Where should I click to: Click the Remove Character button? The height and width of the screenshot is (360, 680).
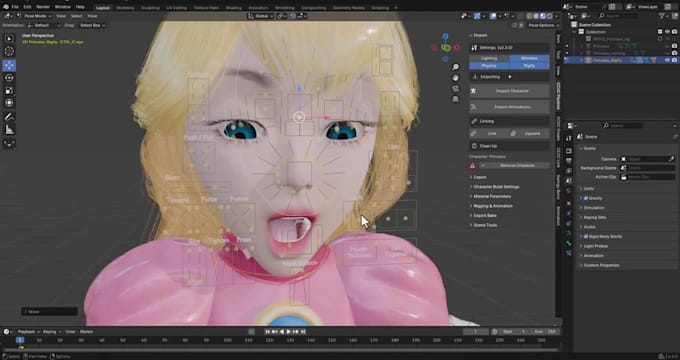tap(514, 166)
